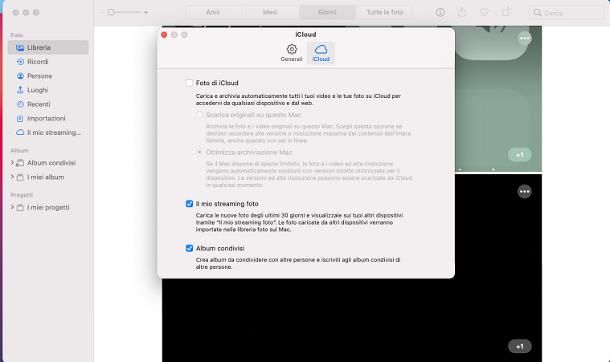Click the Cerca search field
610x362 pixels.
point(567,13)
